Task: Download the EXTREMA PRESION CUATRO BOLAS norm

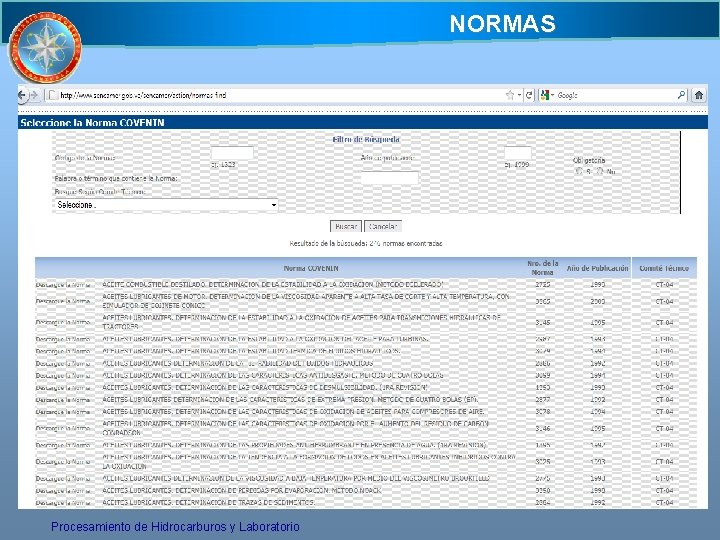Action: (x=63, y=400)
